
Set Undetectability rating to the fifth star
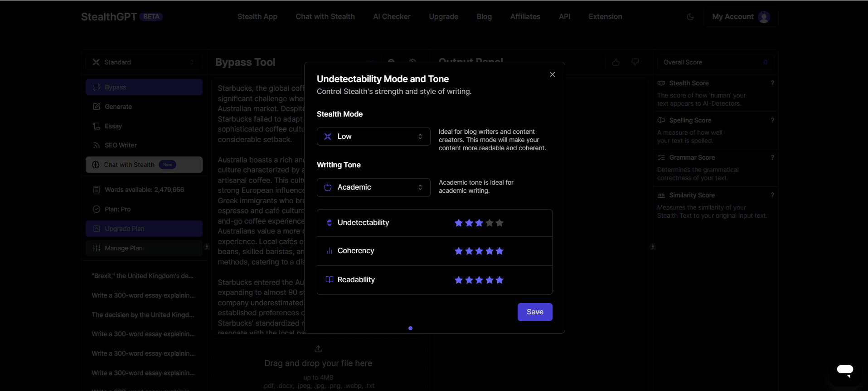499,223
